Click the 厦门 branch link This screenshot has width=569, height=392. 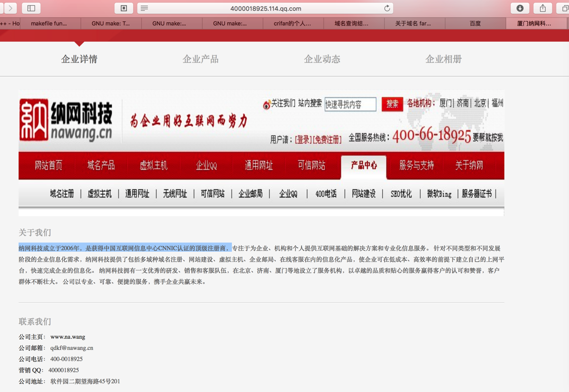pos(445,103)
